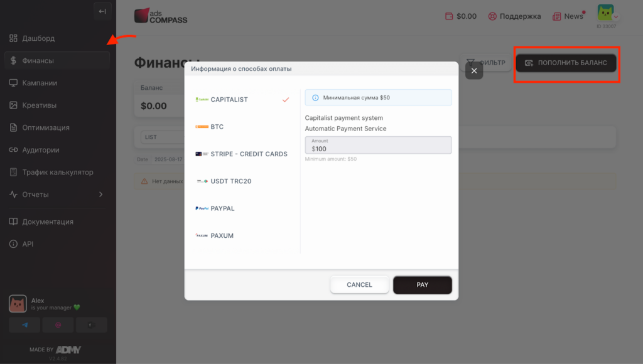Click the Креативы image icon

click(14, 105)
